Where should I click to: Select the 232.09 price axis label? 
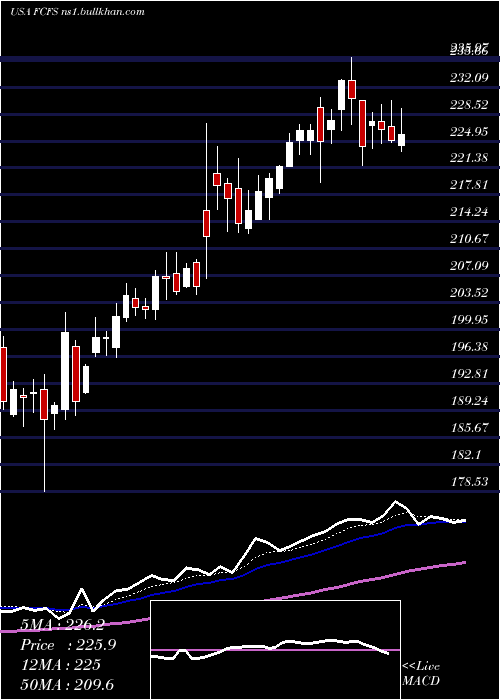(x=469, y=78)
